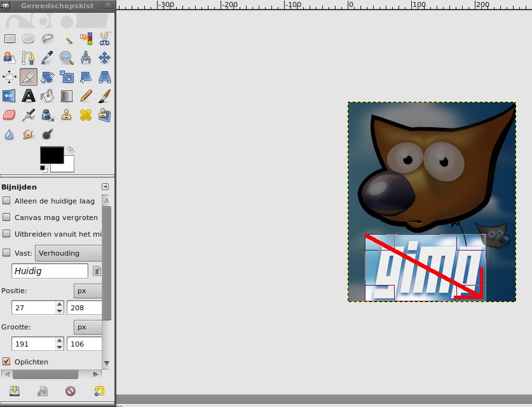Activate the Flip tool
The image size is (532, 407).
point(9,96)
